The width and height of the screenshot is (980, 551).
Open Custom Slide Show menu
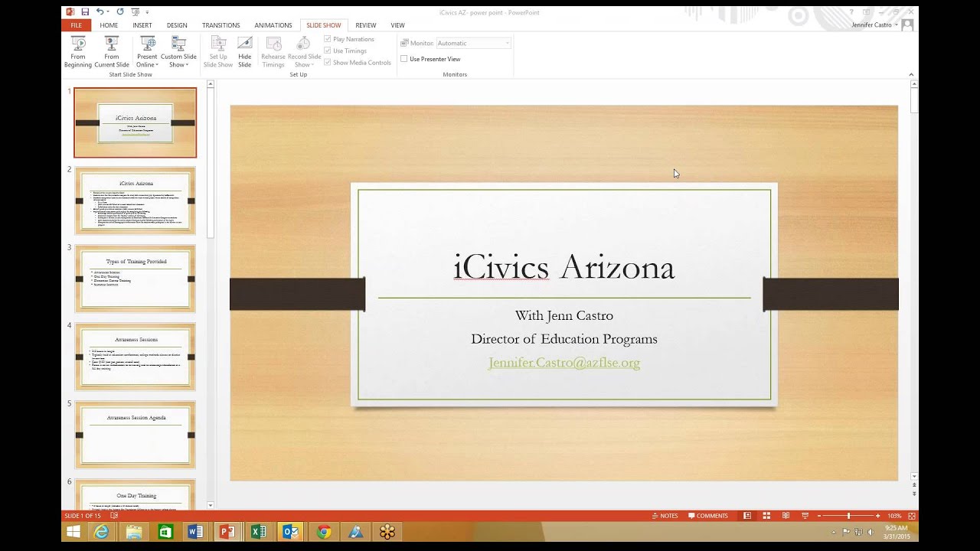click(x=178, y=51)
